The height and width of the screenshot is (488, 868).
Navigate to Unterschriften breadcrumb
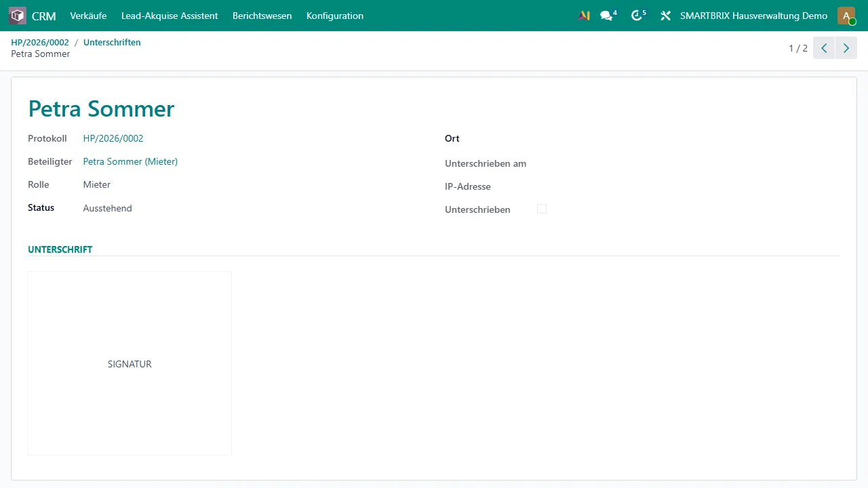pyautogui.click(x=112, y=42)
